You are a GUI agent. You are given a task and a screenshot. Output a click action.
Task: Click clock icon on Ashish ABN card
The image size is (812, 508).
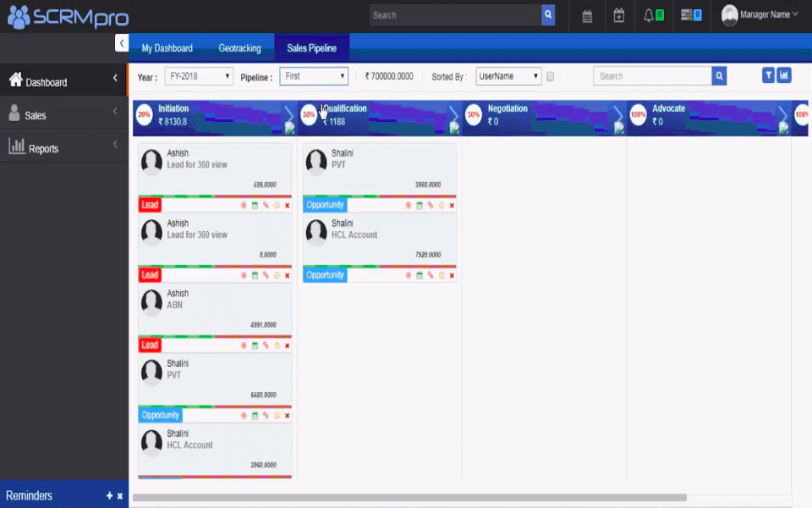277,345
